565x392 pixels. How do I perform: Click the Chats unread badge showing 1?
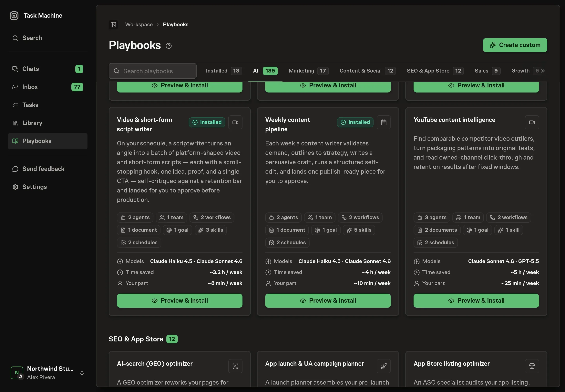(x=79, y=69)
